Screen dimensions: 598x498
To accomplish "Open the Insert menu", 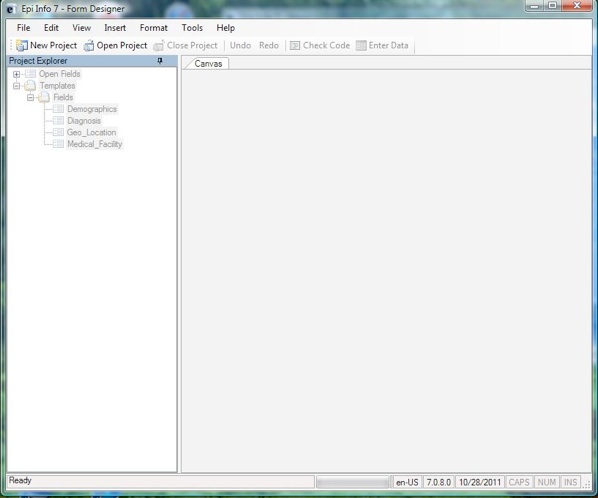I will 115,28.
